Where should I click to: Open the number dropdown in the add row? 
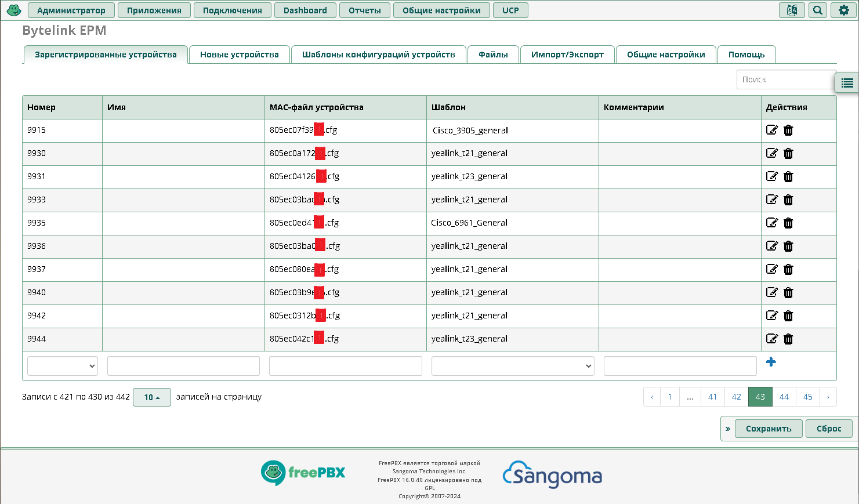tap(62, 365)
